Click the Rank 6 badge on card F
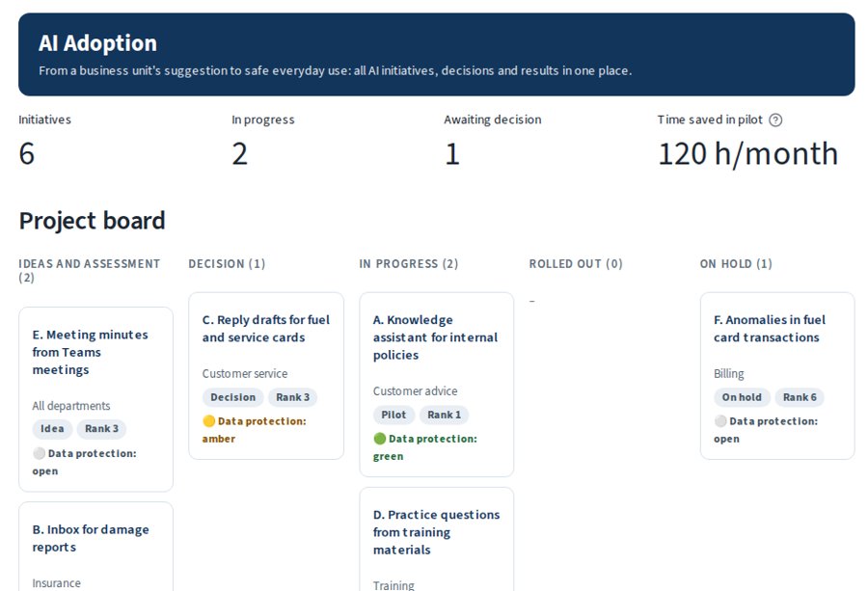 [800, 397]
